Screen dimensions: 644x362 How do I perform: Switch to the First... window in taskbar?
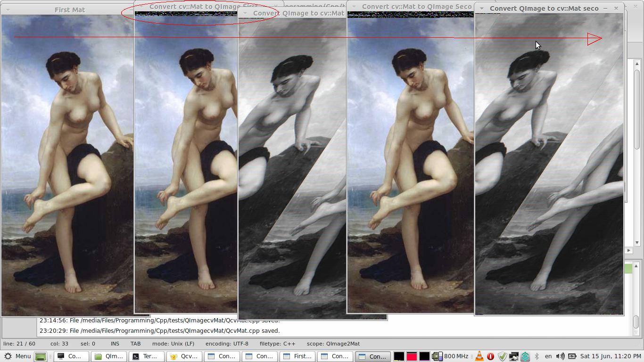click(297, 356)
